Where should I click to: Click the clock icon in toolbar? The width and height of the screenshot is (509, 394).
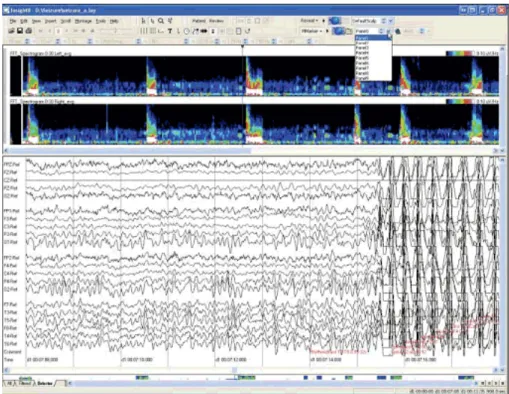click(187, 31)
